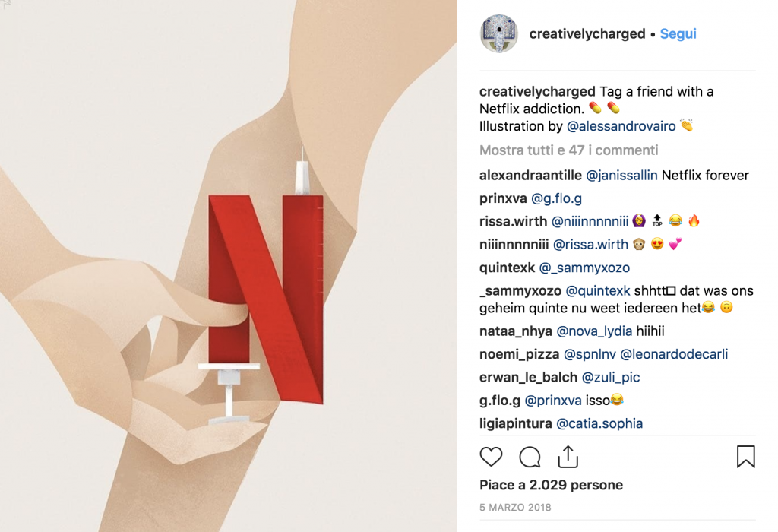Open creativelycharged profile avatar
778x532 pixels.
tap(499, 33)
